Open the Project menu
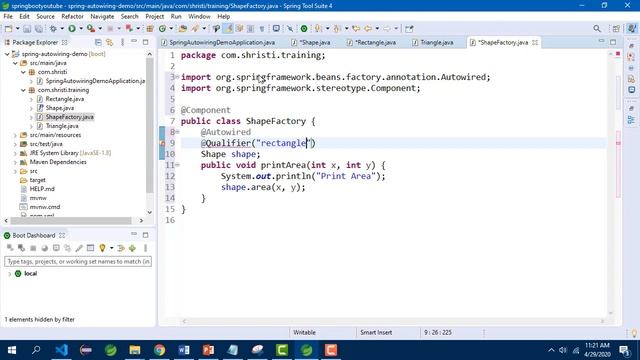 point(154,16)
